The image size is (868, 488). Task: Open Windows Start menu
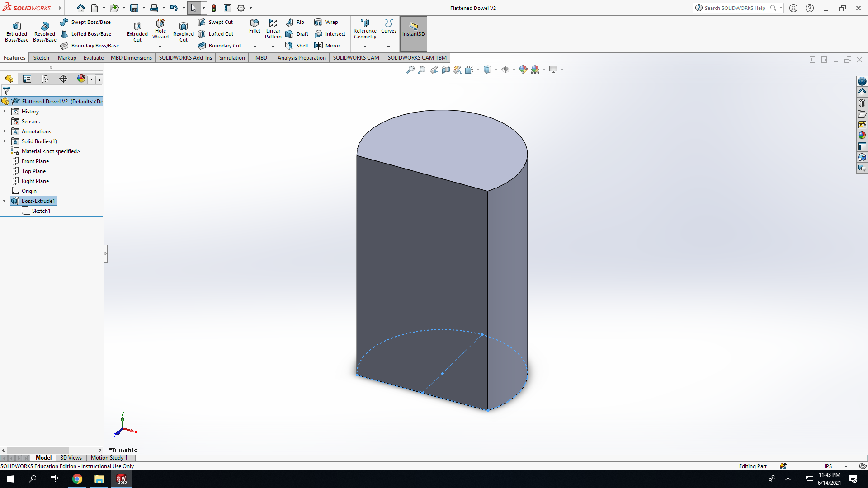click(x=11, y=479)
